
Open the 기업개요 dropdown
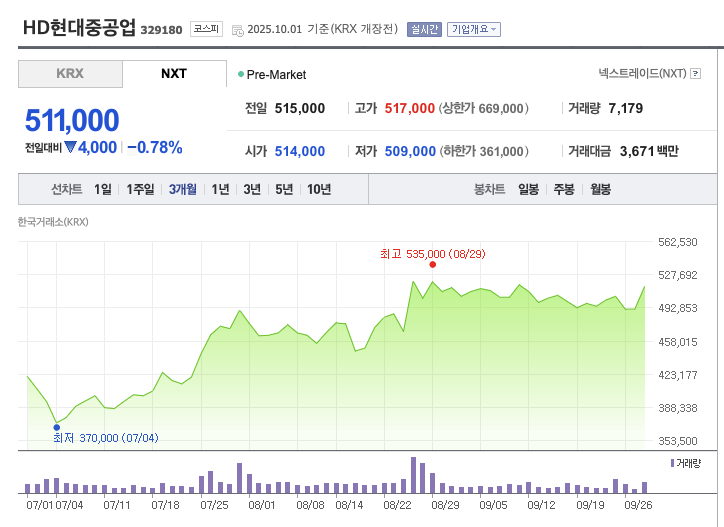click(474, 29)
